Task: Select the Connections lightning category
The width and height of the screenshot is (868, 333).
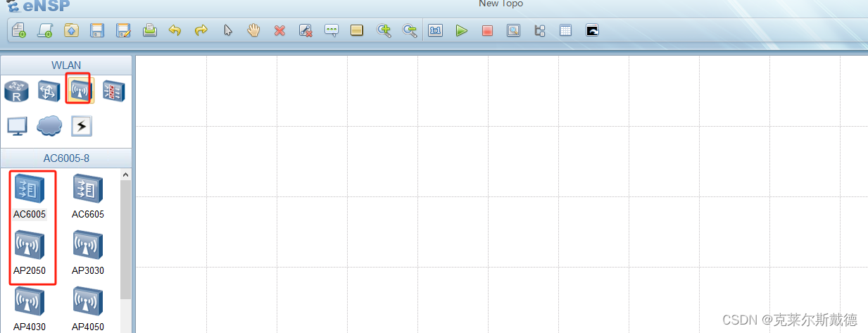Action: (x=81, y=126)
